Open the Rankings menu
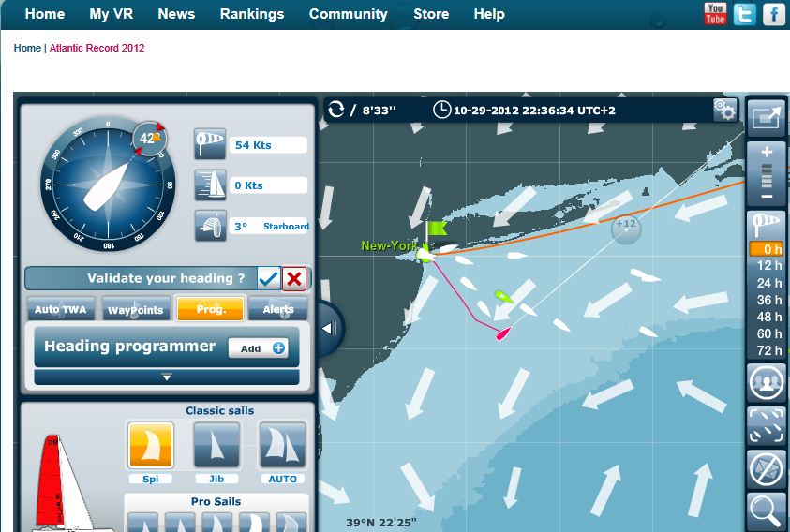790x532 pixels. (x=252, y=14)
